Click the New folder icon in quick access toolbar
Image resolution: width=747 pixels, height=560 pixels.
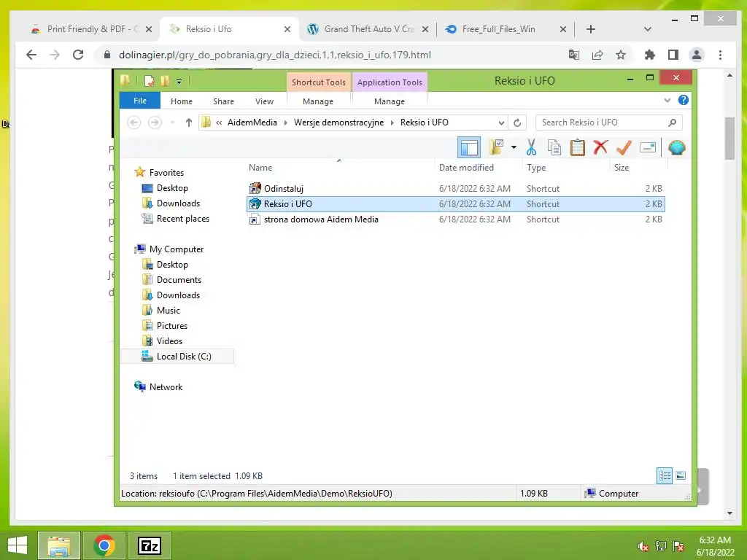pos(166,81)
